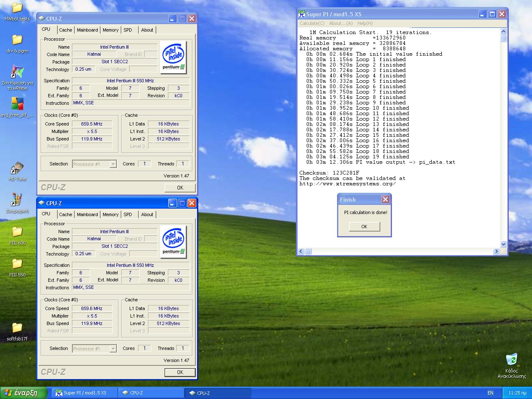Click the Code Name Katmai field upper CPU-Z
The height and width of the screenshot is (399, 532).
pos(94,54)
